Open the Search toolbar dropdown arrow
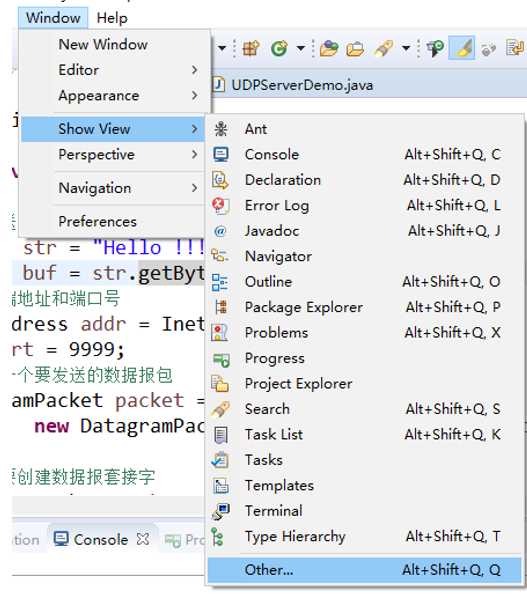The image size is (527, 598). (x=406, y=49)
